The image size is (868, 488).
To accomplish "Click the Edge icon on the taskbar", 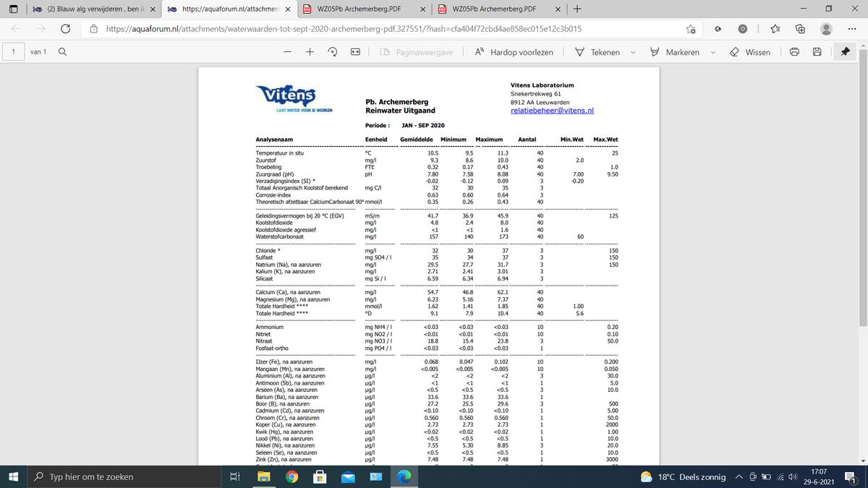I will 404,477.
